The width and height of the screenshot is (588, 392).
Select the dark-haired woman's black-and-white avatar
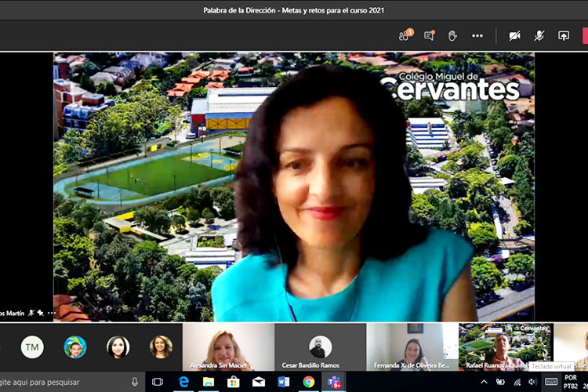click(x=118, y=347)
